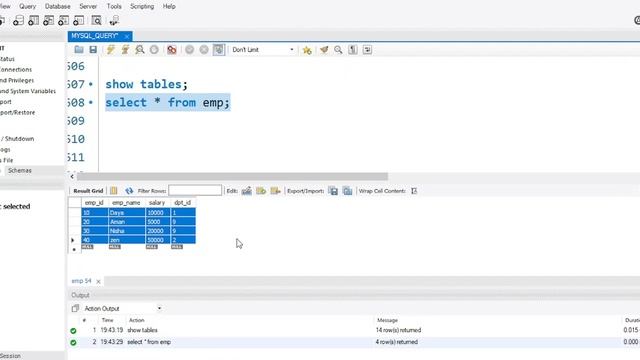Click the dpt_id column header
Viewport: 640px width, 360px height.
tap(182, 202)
